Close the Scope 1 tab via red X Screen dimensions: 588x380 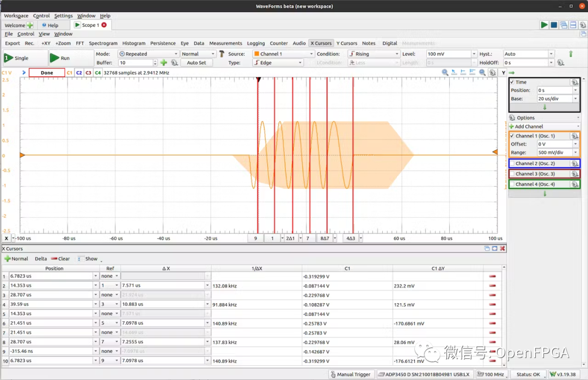[104, 25]
